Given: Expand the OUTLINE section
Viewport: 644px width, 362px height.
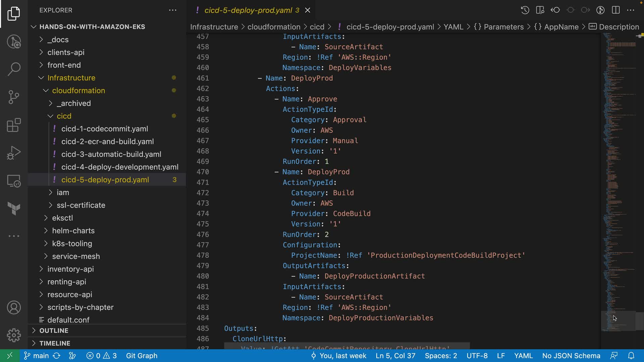Looking at the screenshot, I should [x=54, y=330].
